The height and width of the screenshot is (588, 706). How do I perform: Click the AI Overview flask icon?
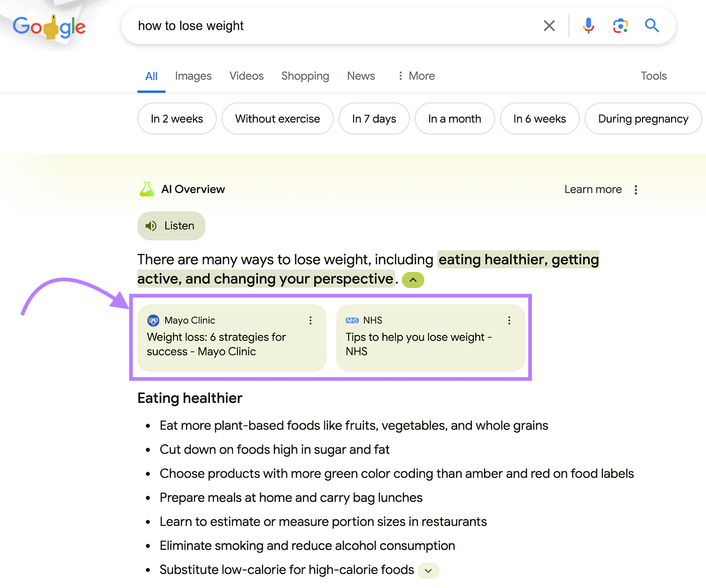pyautogui.click(x=146, y=189)
